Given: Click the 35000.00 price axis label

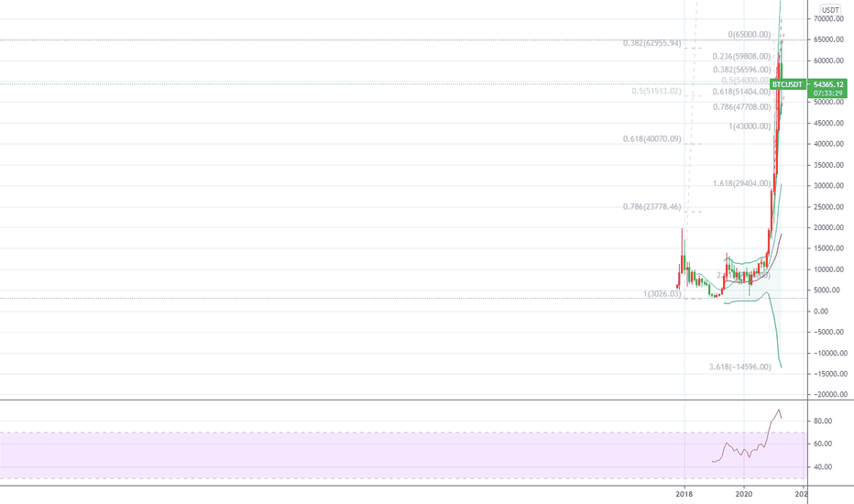Looking at the screenshot, I should [x=829, y=165].
